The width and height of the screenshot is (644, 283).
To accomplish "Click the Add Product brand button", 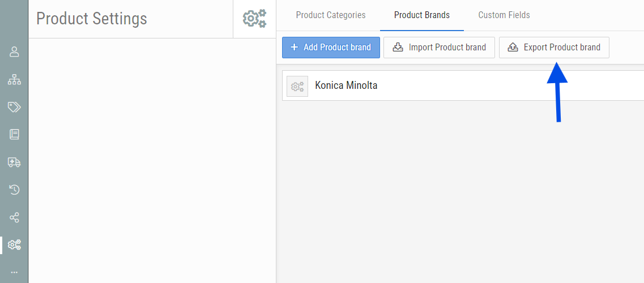I will 331,48.
